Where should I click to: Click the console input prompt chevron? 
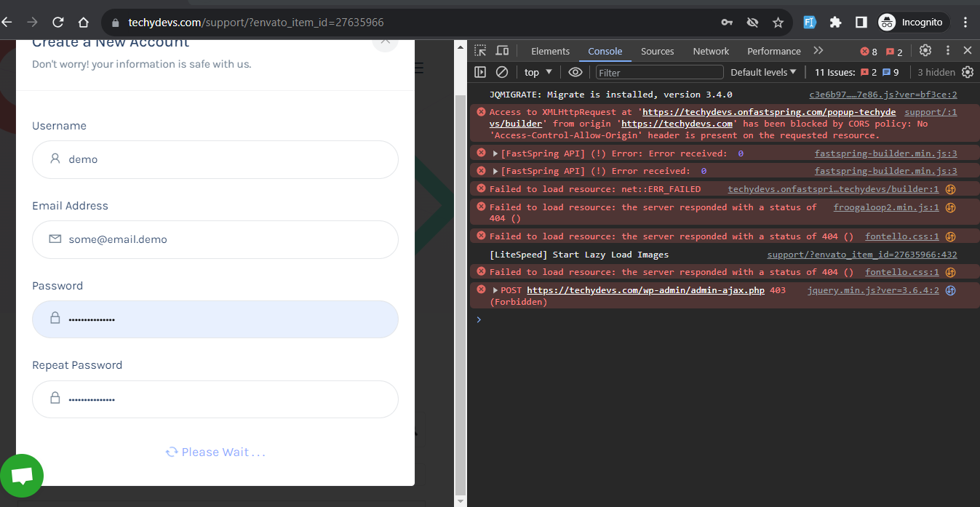tap(479, 319)
